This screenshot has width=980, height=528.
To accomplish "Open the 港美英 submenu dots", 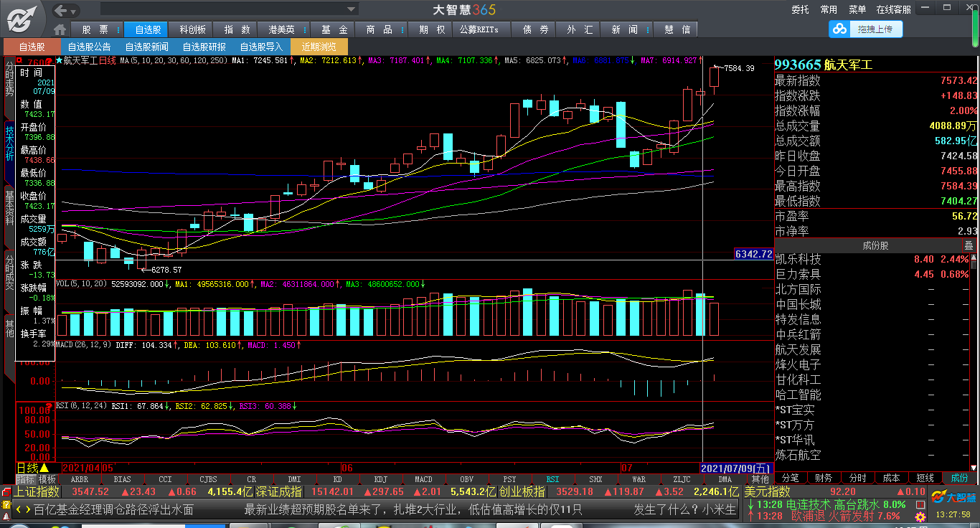I will [x=304, y=29].
